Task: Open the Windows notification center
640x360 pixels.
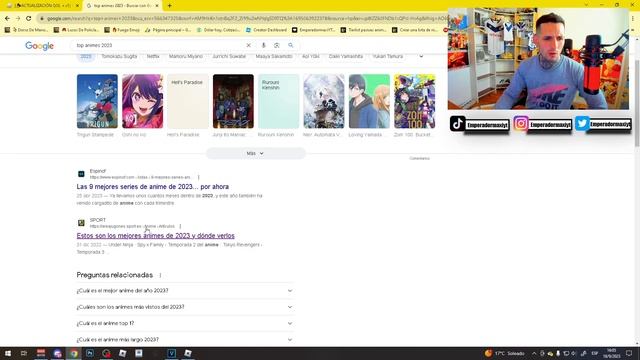Action: (629, 353)
